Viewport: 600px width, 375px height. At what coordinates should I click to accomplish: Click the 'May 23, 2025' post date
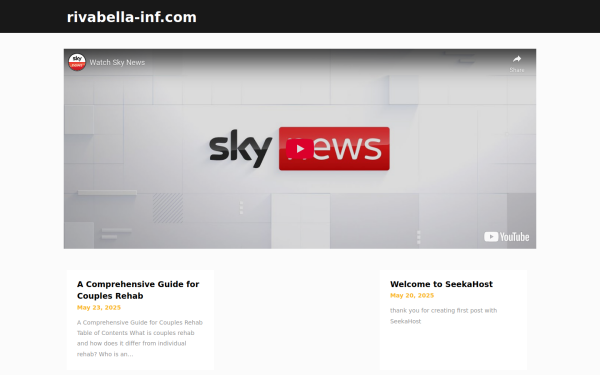tap(99, 307)
